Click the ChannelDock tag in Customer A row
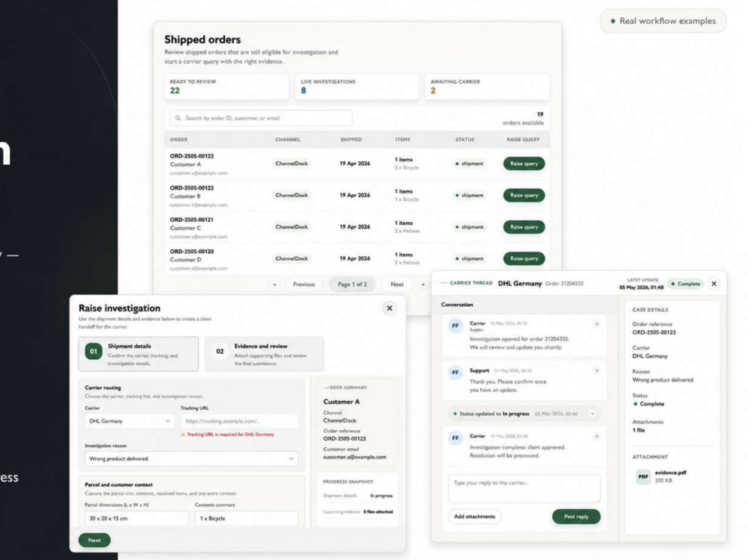The height and width of the screenshot is (560, 747). click(x=291, y=164)
